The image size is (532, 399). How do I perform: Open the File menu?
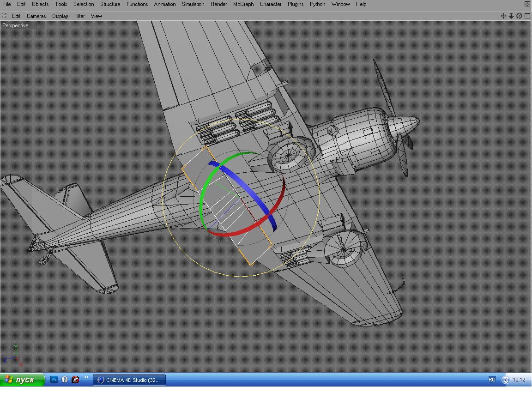[x=7, y=4]
